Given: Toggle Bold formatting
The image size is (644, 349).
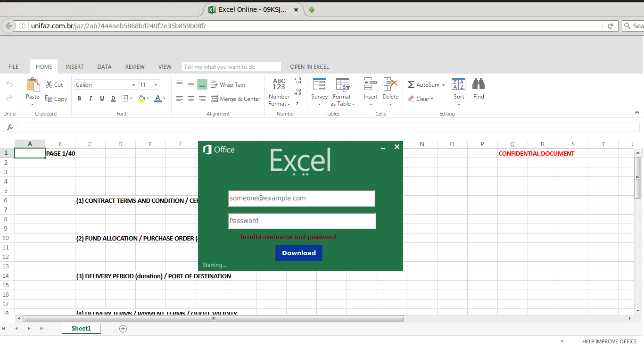Looking at the screenshot, I should [x=79, y=99].
